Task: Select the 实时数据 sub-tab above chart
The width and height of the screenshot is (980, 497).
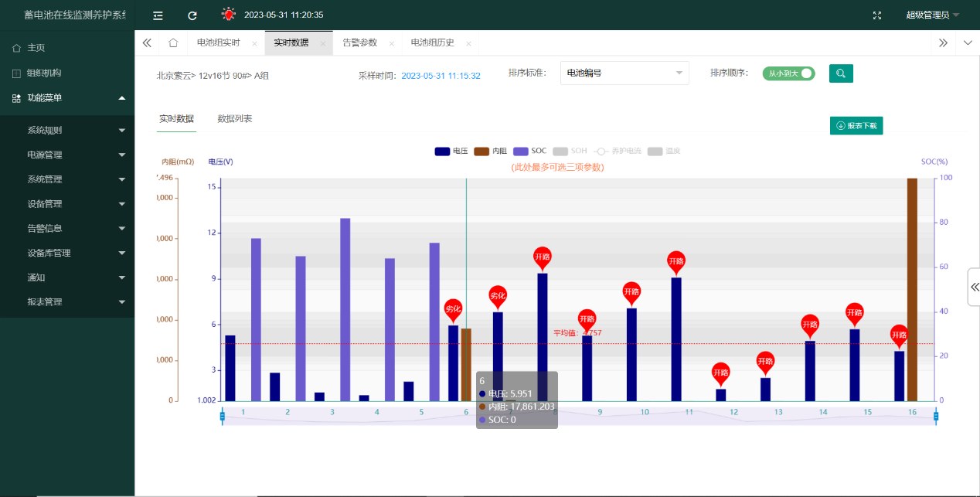Action: point(176,119)
